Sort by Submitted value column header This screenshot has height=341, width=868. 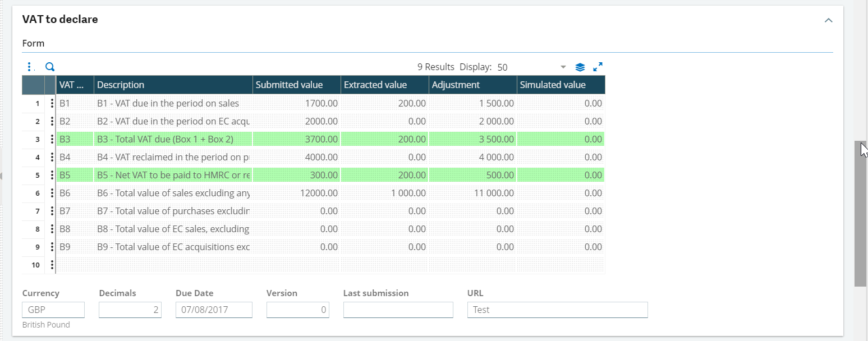[x=296, y=85]
